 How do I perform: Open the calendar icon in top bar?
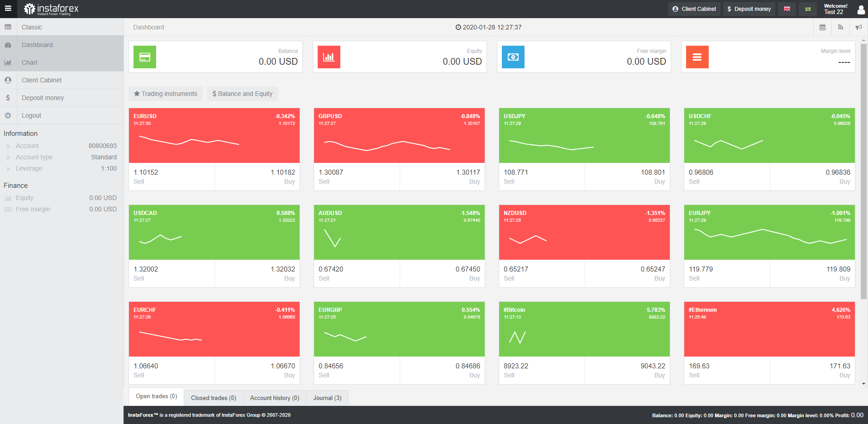[x=822, y=27]
